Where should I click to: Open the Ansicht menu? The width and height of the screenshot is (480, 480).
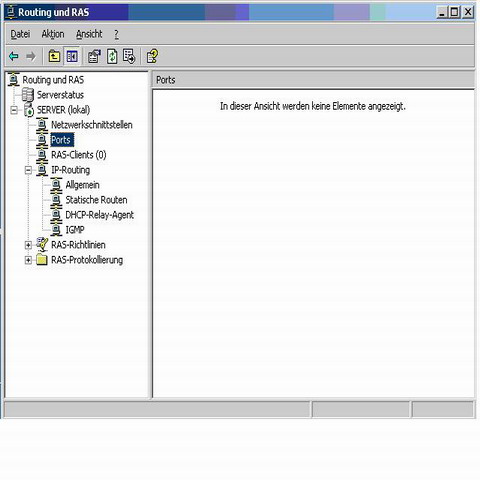tap(89, 34)
